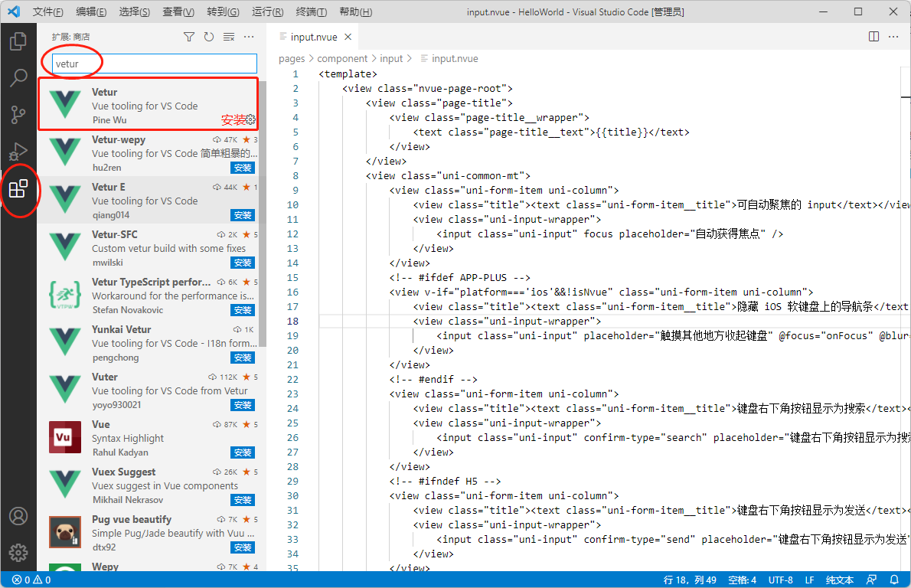Open the Extensions panel more actions menu
Viewport: 911px width, 588px height.
pyautogui.click(x=248, y=36)
